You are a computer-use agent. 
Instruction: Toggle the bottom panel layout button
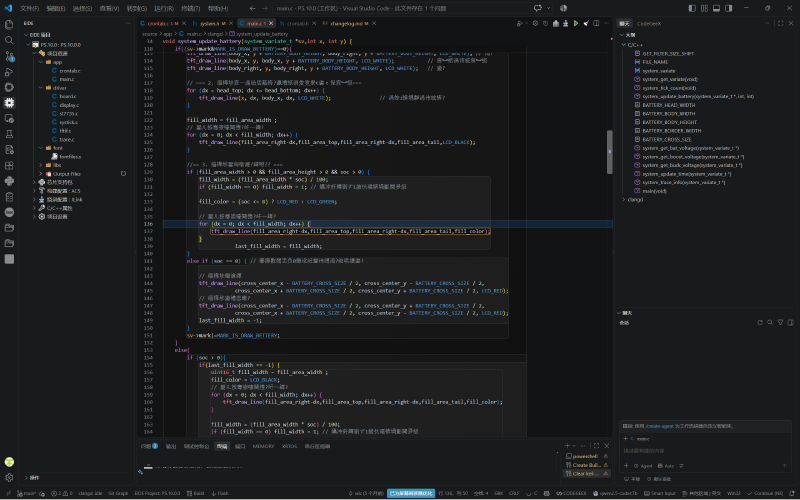pos(716,8)
